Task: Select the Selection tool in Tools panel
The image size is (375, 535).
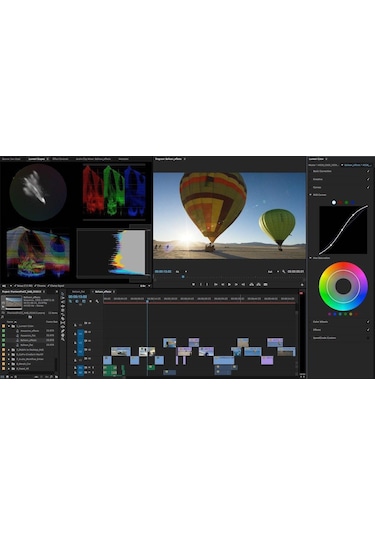Action: tap(63, 293)
